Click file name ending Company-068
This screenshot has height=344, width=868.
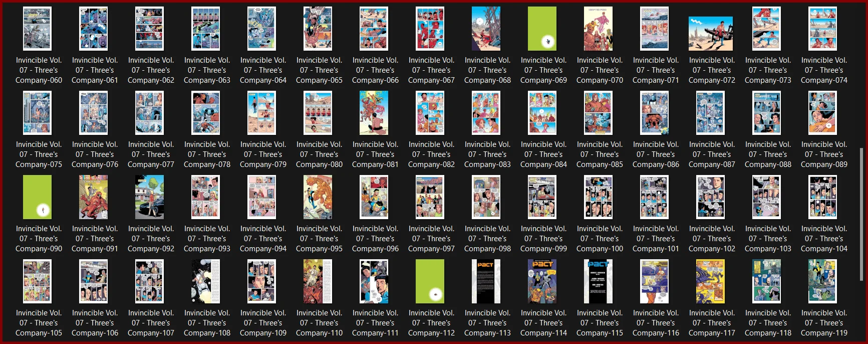point(487,70)
